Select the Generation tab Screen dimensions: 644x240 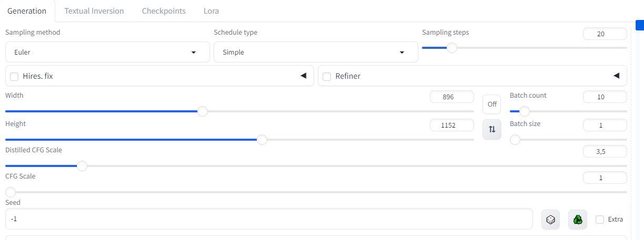click(x=27, y=11)
